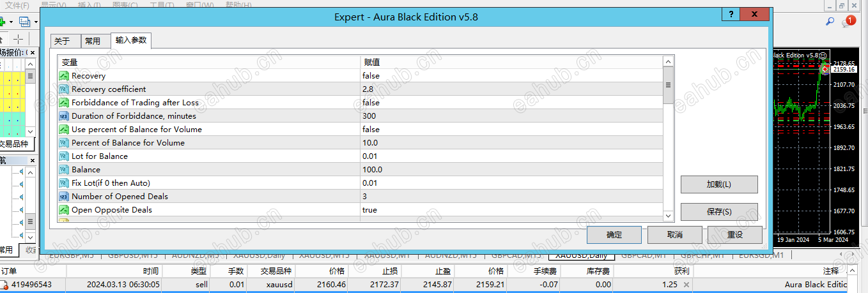868x293 pixels.
Task: Select the Recovery value false
Action: 371,76
